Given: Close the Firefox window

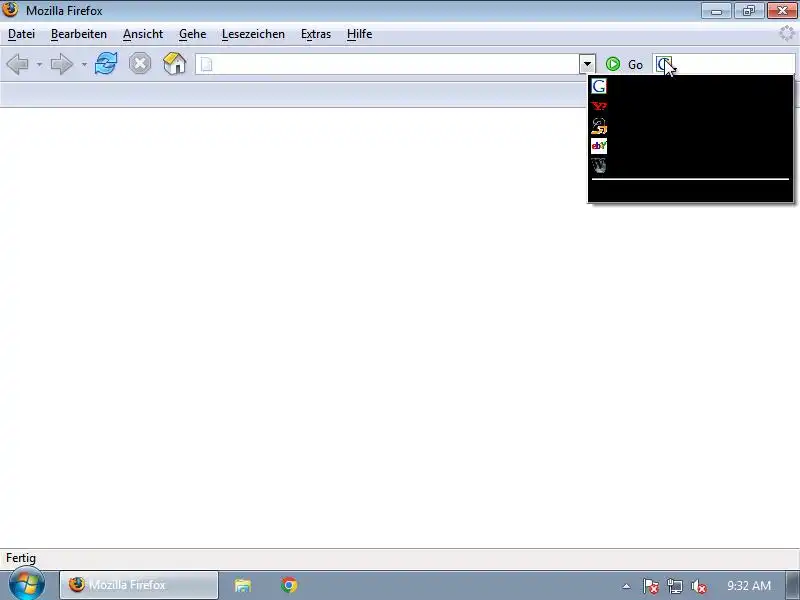Looking at the screenshot, I should (x=782, y=11).
